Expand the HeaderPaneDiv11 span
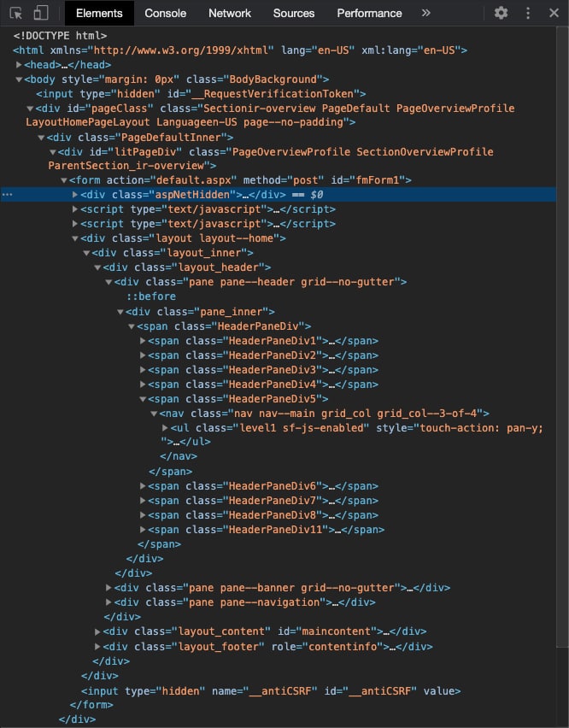 pyautogui.click(x=143, y=530)
